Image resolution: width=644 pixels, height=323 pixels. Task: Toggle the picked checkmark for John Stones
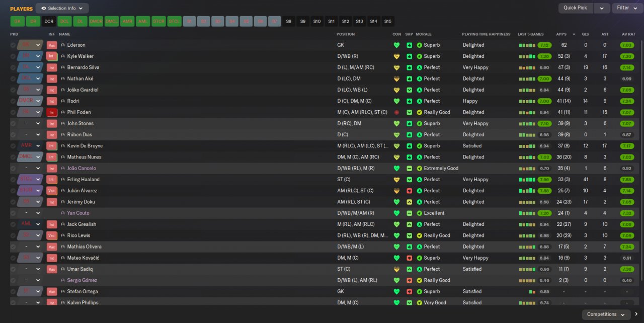coord(13,124)
